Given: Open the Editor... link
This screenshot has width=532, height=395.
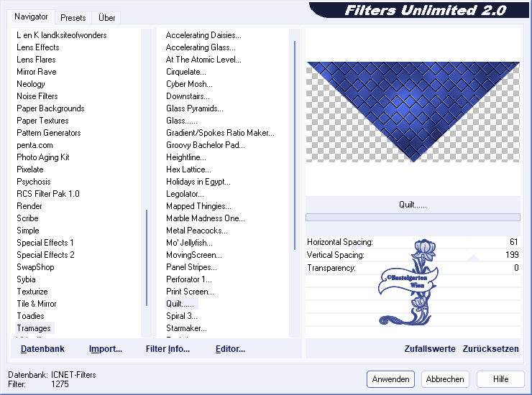Looking at the screenshot, I should pos(230,349).
